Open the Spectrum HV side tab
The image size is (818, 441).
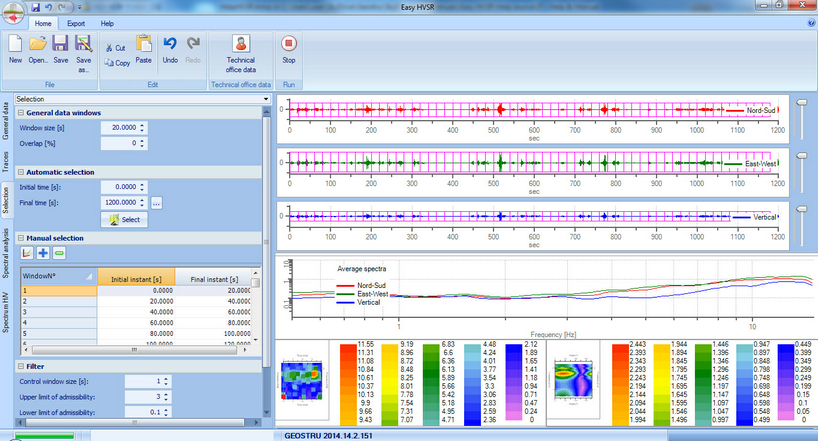coord(6,312)
